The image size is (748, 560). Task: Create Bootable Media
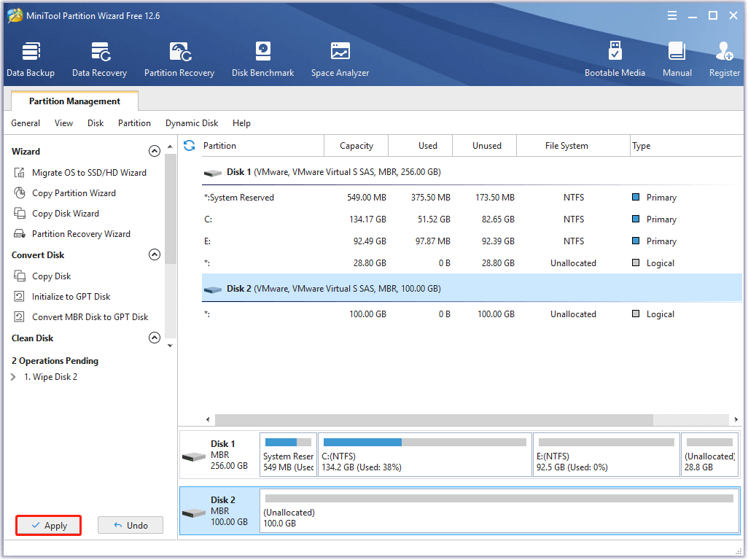coord(615,60)
